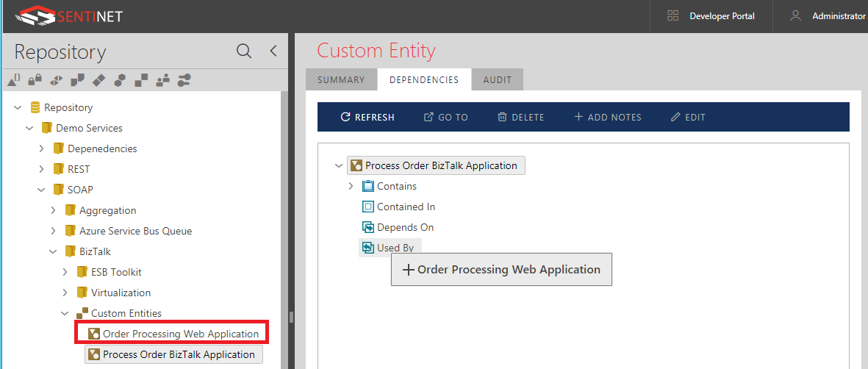Image resolution: width=868 pixels, height=369 pixels.
Task: Collapse Process Order BizTalk Application dependency root
Action: click(x=339, y=165)
